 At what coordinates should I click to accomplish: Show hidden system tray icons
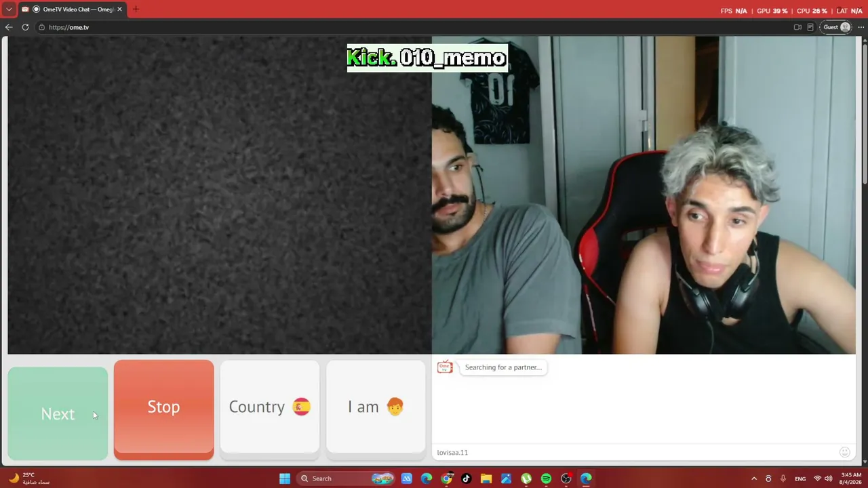753,479
